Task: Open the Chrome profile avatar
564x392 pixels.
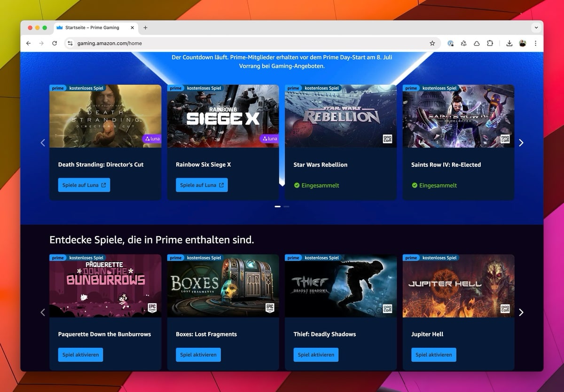Action: click(x=523, y=43)
